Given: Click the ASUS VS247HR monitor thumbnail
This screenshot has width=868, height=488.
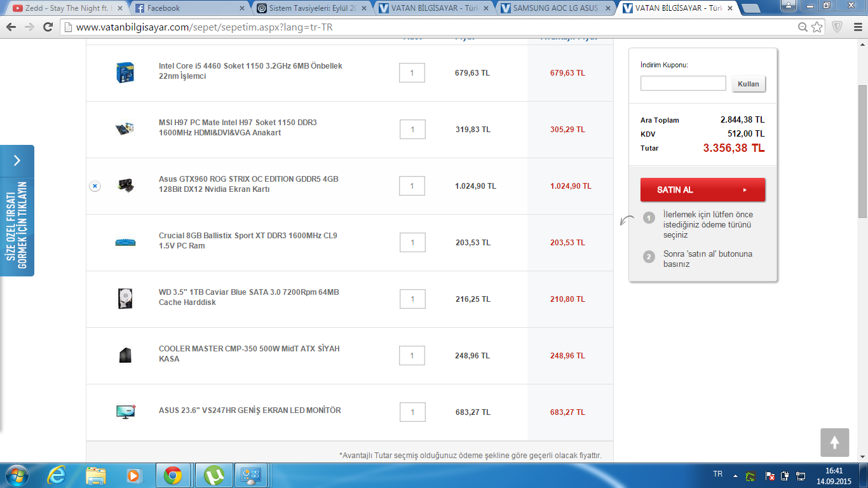Looking at the screenshot, I should (125, 412).
